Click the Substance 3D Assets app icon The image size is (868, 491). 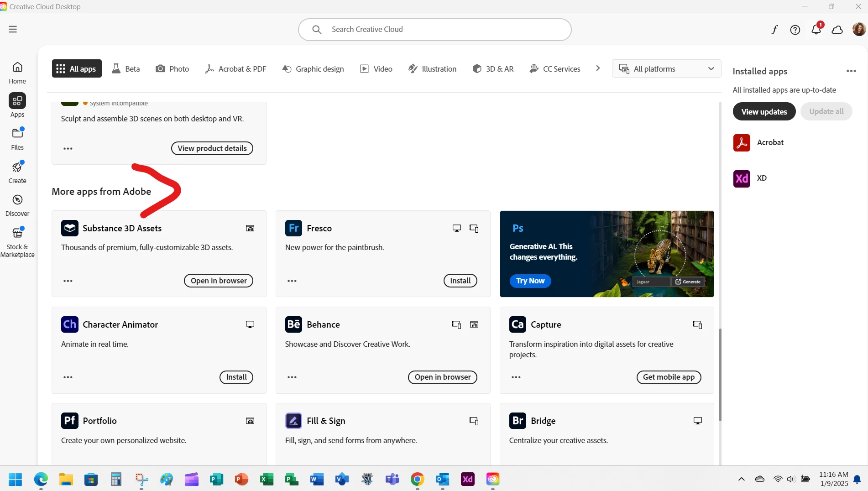point(70,228)
